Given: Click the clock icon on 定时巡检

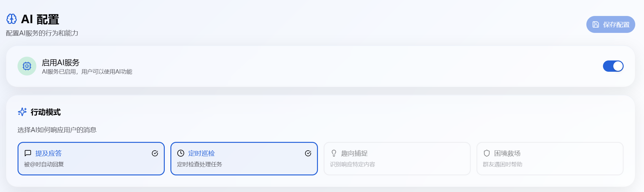Looking at the screenshot, I should pos(181,153).
